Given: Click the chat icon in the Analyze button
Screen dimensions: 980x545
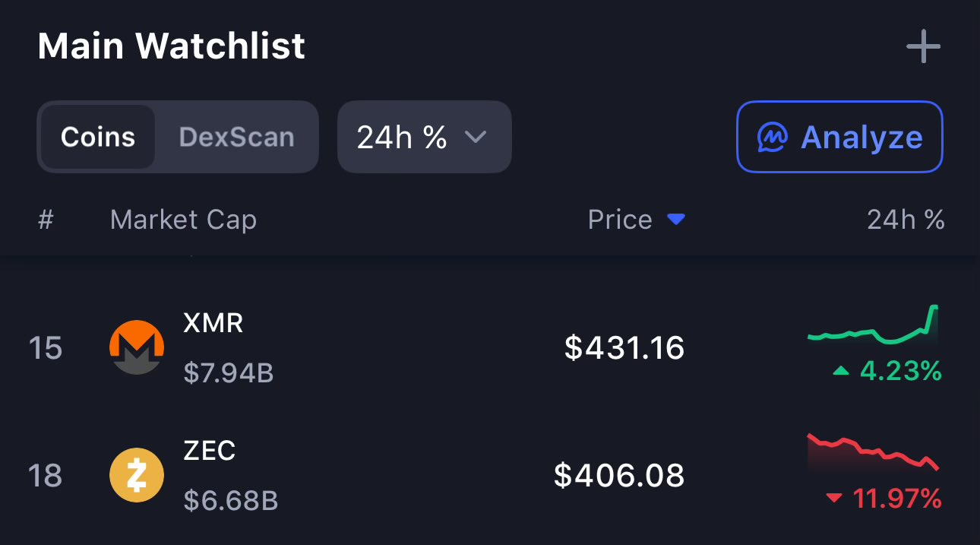Looking at the screenshot, I should click(772, 138).
